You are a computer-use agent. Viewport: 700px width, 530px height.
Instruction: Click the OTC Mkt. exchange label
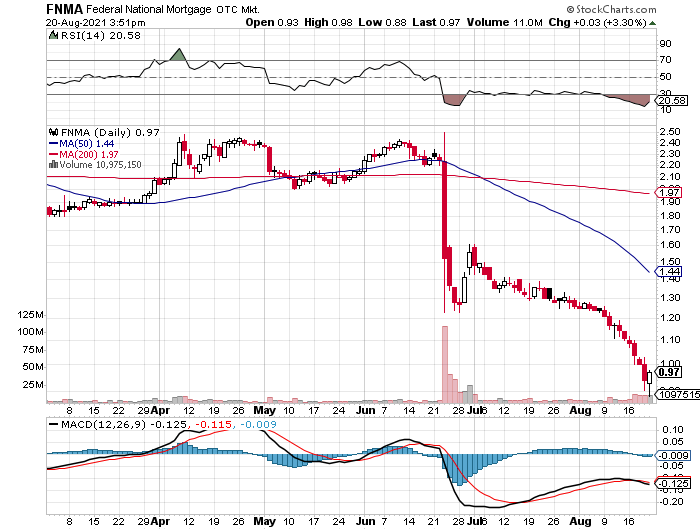(x=238, y=10)
